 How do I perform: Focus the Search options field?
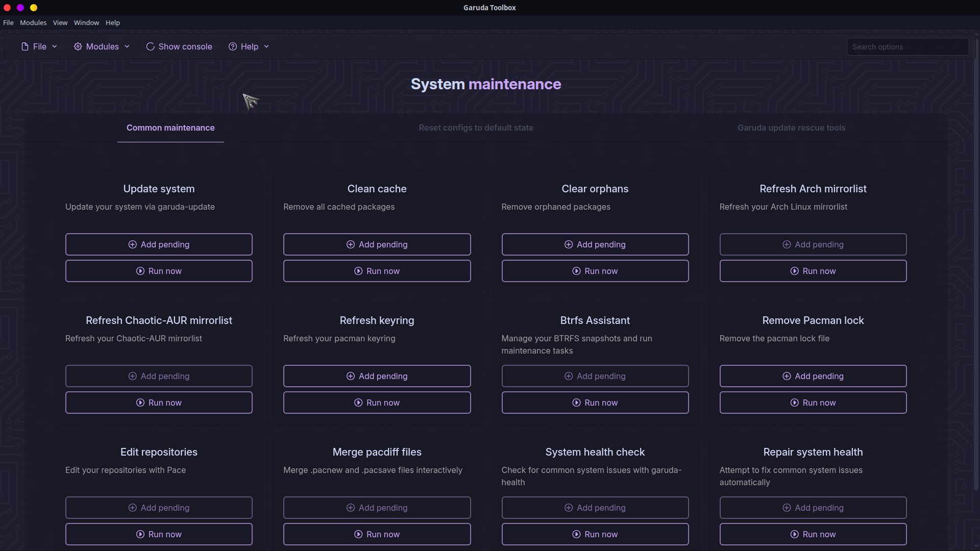pyautogui.click(x=908, y=46)
